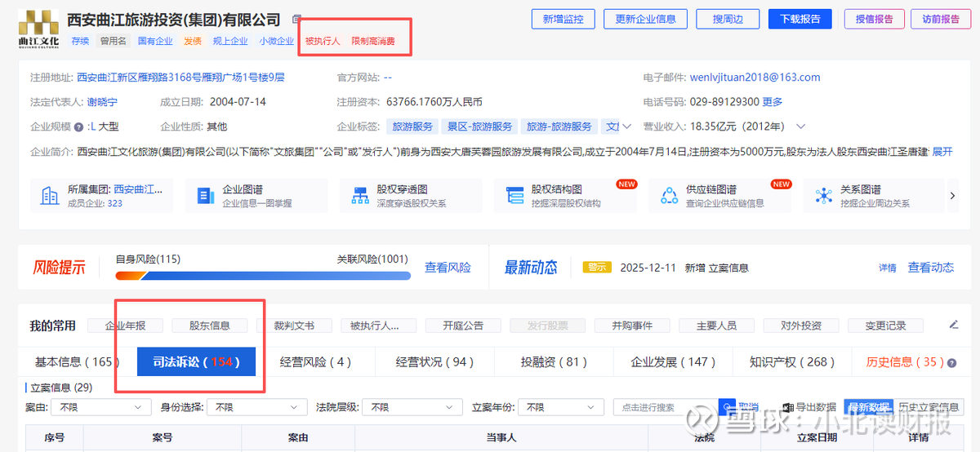This screenshot has width=980, height=452.
Task: Expand the 企业标签 tags chevron
Action: tap(627, 126)
